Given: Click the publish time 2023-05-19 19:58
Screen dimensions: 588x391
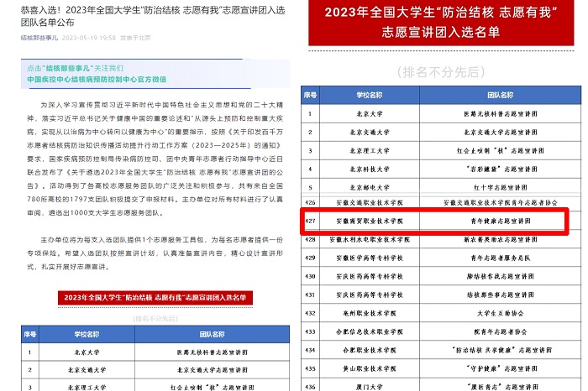Looking at the screenshot, I should pyautogui.click(x=89, y=38).
